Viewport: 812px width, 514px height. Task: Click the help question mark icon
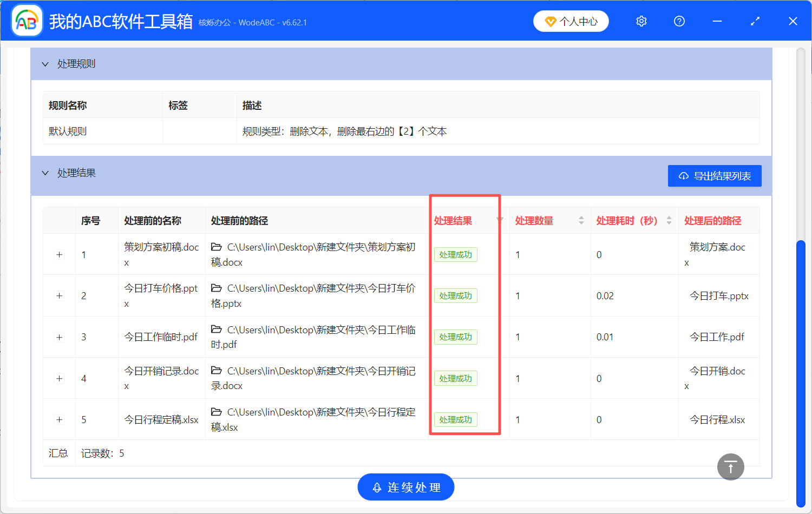coord(679,21)
